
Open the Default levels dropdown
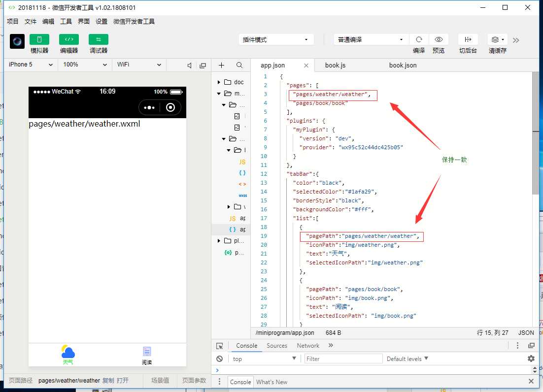pyautogui.click(x=407, y=359)
